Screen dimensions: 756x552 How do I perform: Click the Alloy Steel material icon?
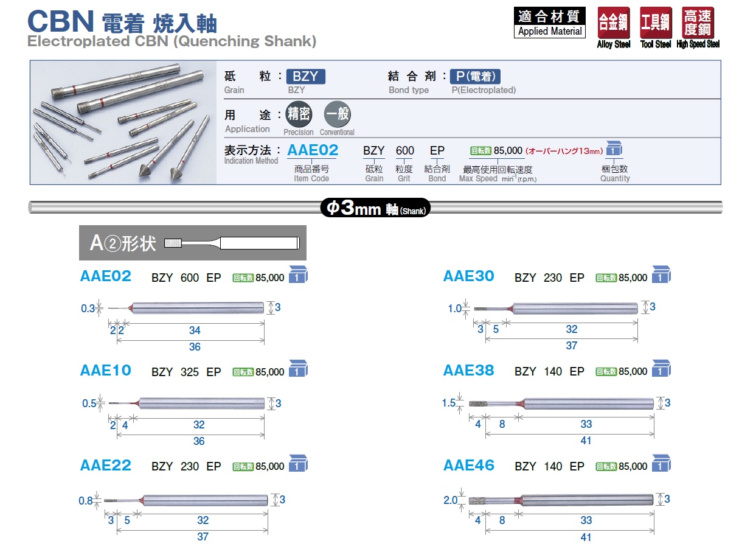[x=613, y=23]
